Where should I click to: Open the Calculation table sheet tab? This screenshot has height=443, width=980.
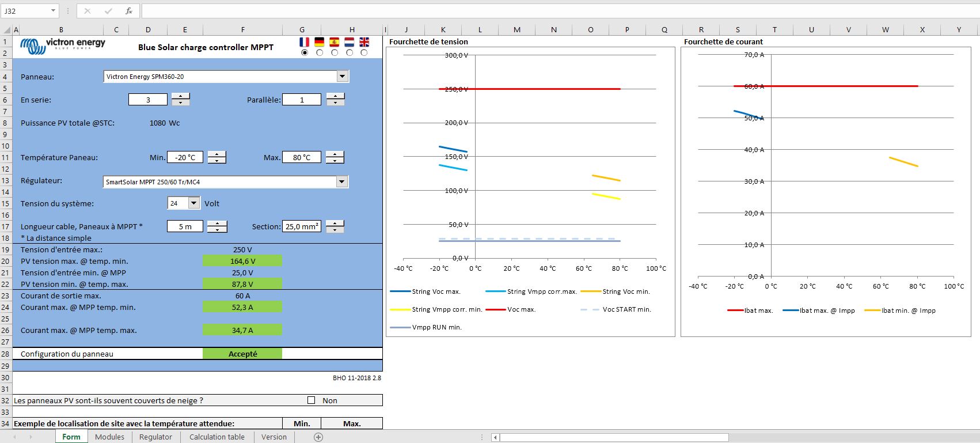(x=216, y=437)
